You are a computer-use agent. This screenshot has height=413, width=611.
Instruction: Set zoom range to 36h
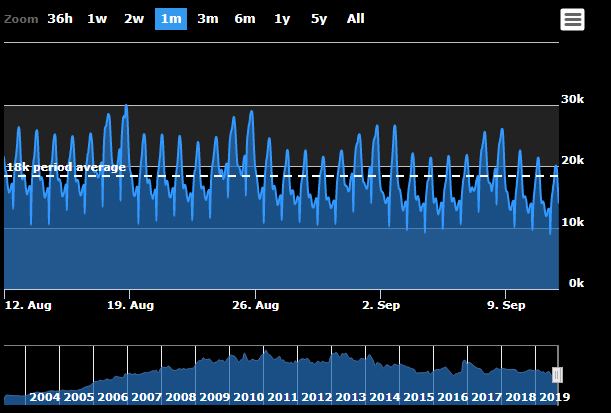coord(60,19)
